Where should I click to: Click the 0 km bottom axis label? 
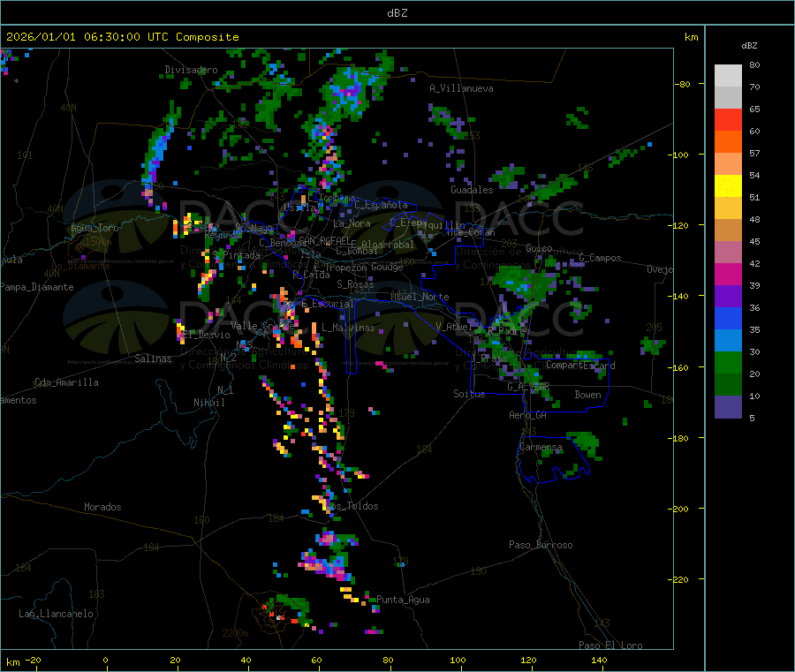[x=105, y=660]
